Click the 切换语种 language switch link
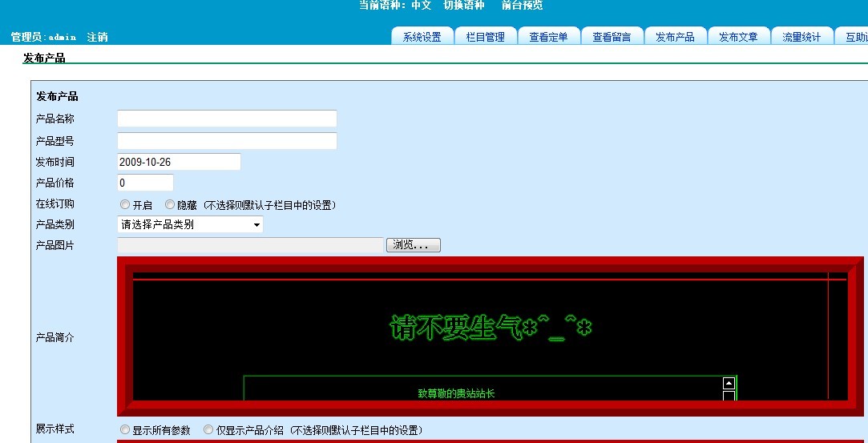868x443 pixels. pyautogui.click(x=464, y=6)
